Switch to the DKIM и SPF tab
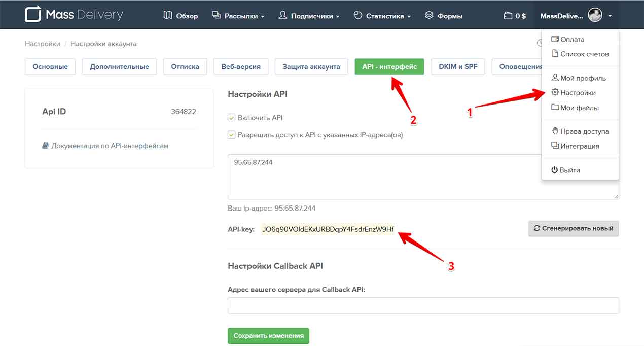The height and width of the screenshot is (346, 644). 457,66
